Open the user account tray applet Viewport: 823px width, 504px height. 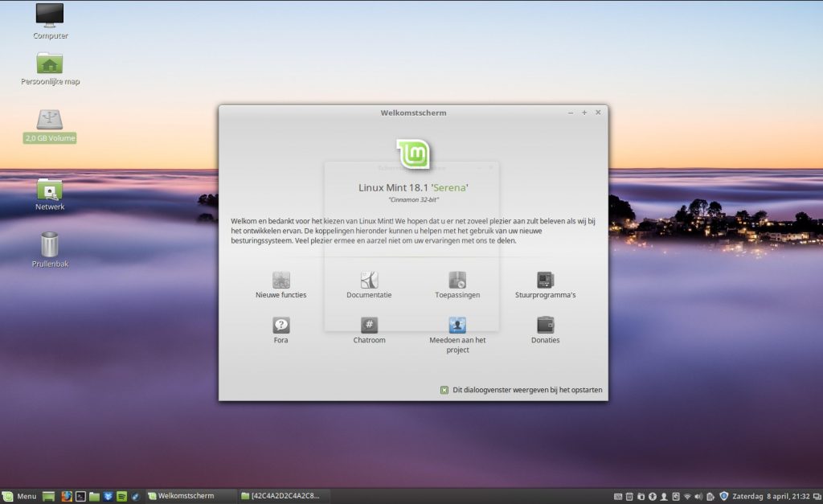[x=664, y=496]
